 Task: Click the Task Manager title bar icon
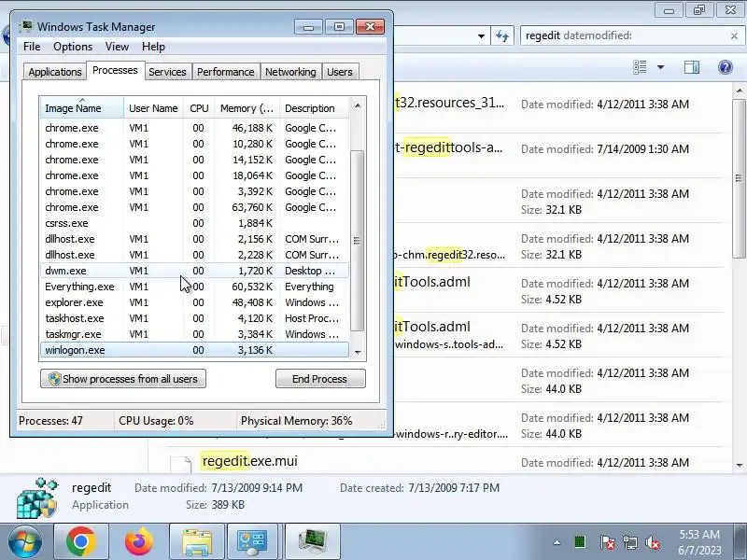coord(26,26)
